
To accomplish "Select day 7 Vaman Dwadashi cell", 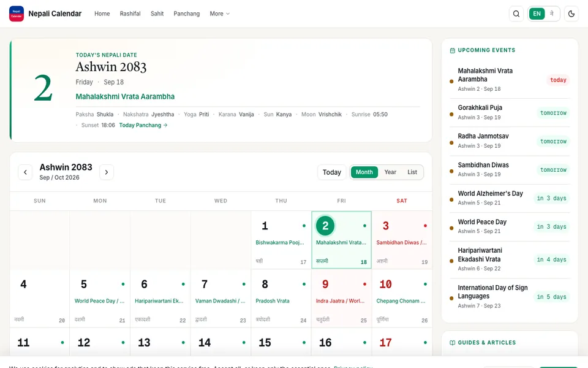I will (221, 298).
